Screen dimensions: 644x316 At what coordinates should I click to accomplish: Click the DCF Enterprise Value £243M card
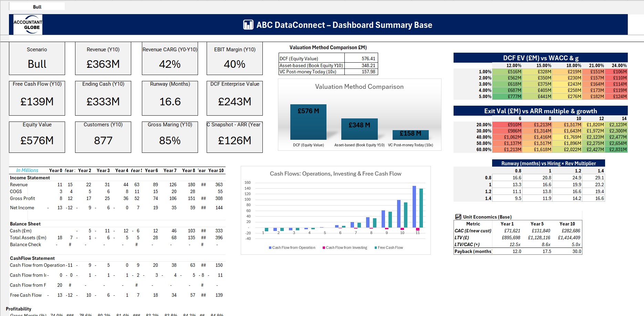(235, 98)
